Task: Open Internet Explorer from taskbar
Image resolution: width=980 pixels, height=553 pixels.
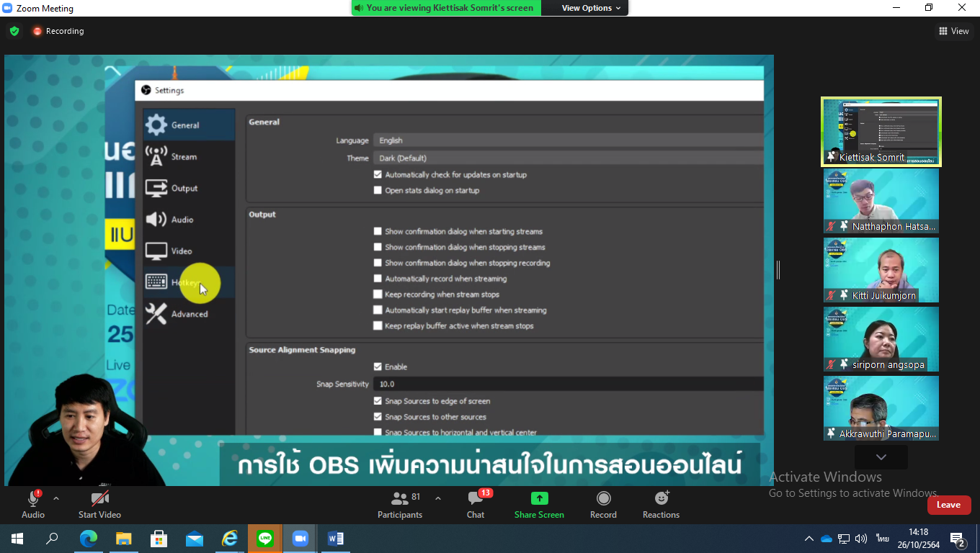Action: [229, 539]
